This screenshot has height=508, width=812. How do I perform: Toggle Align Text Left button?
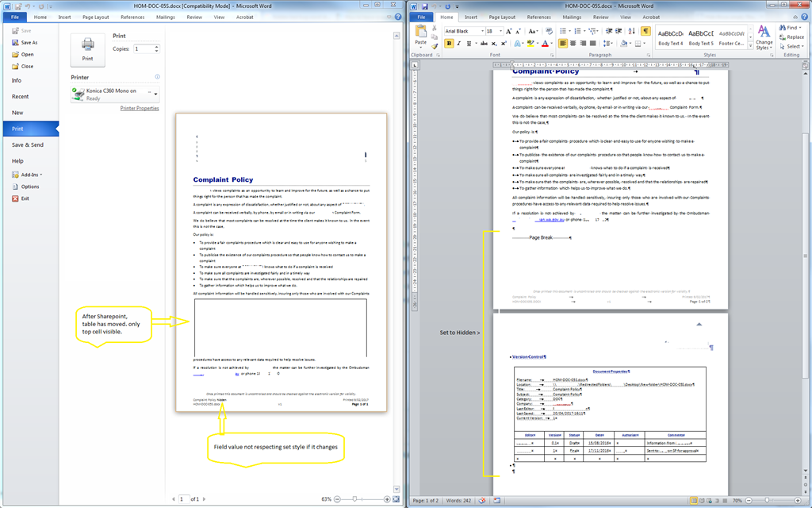tap(563, 44)
